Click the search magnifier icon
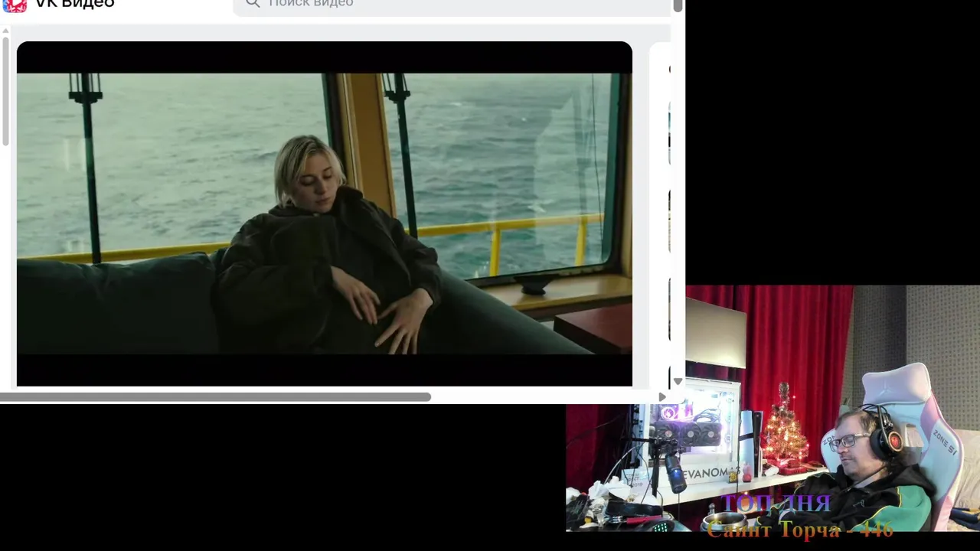 click(x=253, y=4)
